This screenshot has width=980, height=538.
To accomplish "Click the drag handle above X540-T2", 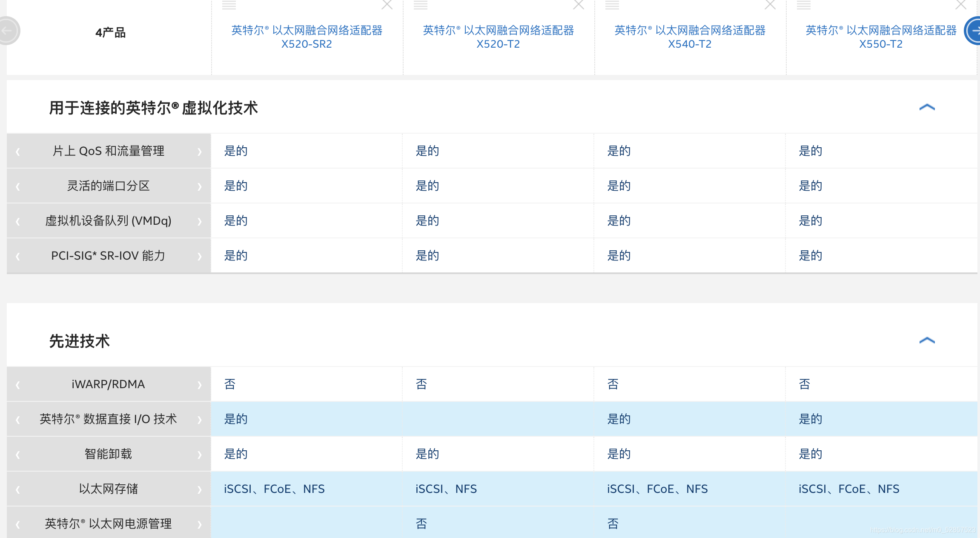I will (612, 5).
